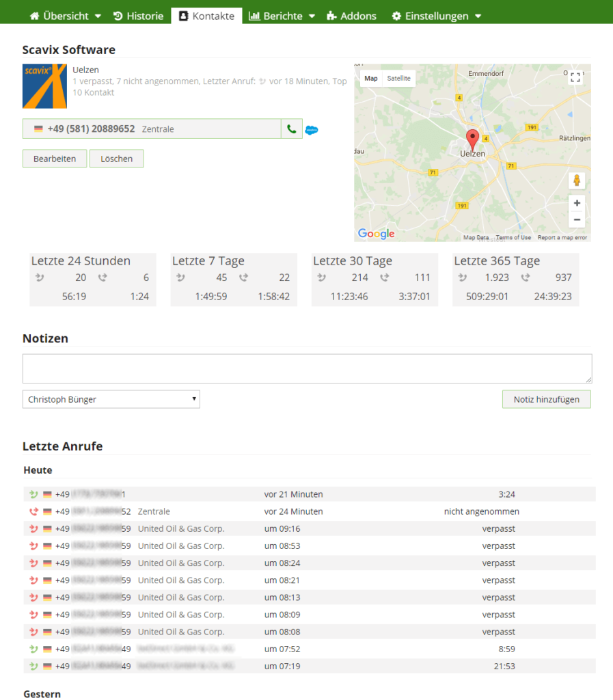Image resolution: width=613 pixels, height=700 pixels.
Task: Click the Notiz hinzufügen button
Action: pyautogui.click(x=546, y=399)
